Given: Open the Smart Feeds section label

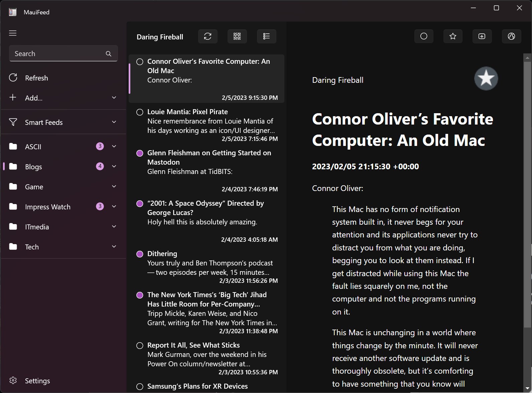Looking at the screenshot, I should (44, 123).
